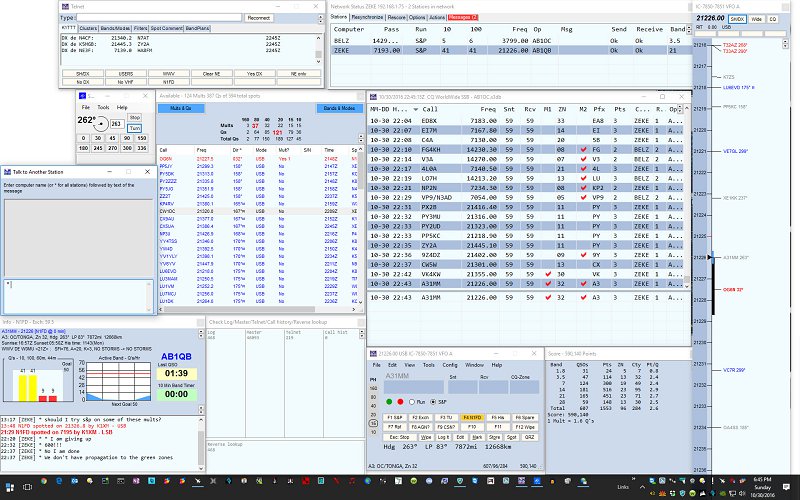Image resolution: width=800 pixels, height=500 pixels.
Task: Select the 20 band button in entry window
Action: click(373, 414)
